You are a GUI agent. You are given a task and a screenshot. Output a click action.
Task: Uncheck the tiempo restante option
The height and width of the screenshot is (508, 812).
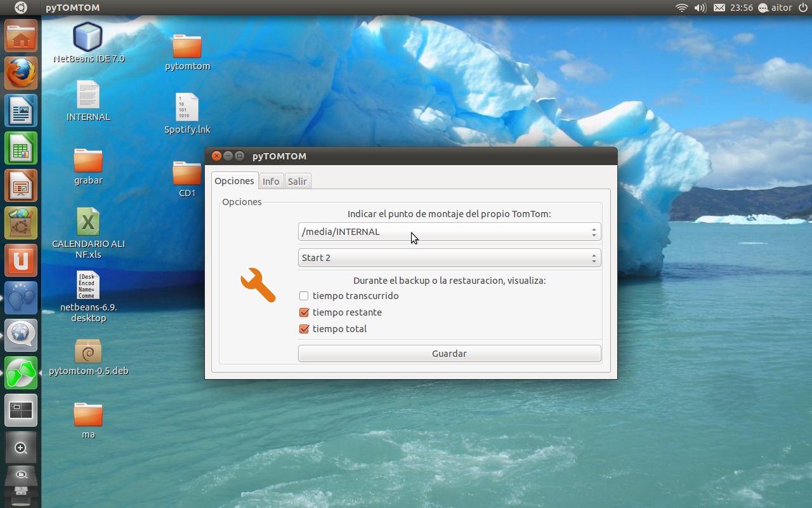(303, 312)
